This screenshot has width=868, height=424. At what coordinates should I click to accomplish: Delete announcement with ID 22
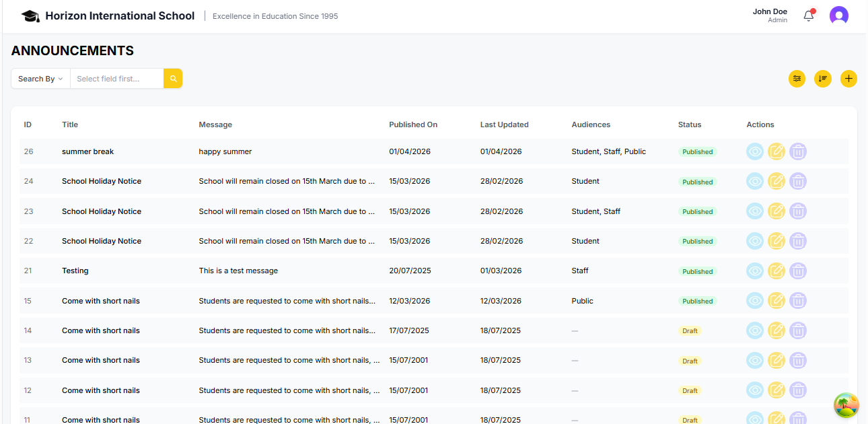[798, 241]
